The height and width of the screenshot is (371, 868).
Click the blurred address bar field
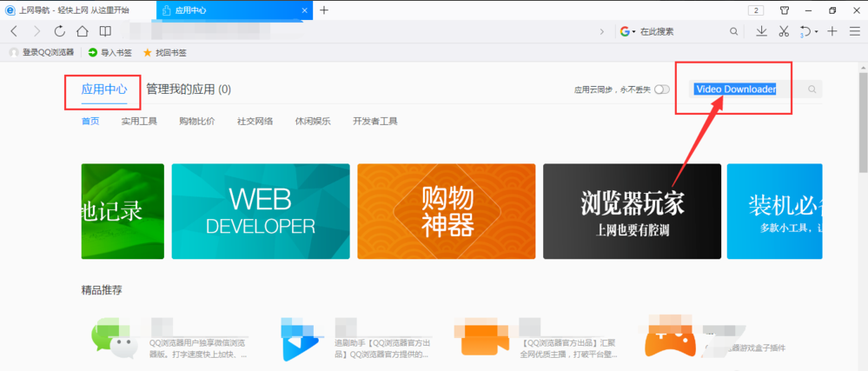tap(354, 31)
